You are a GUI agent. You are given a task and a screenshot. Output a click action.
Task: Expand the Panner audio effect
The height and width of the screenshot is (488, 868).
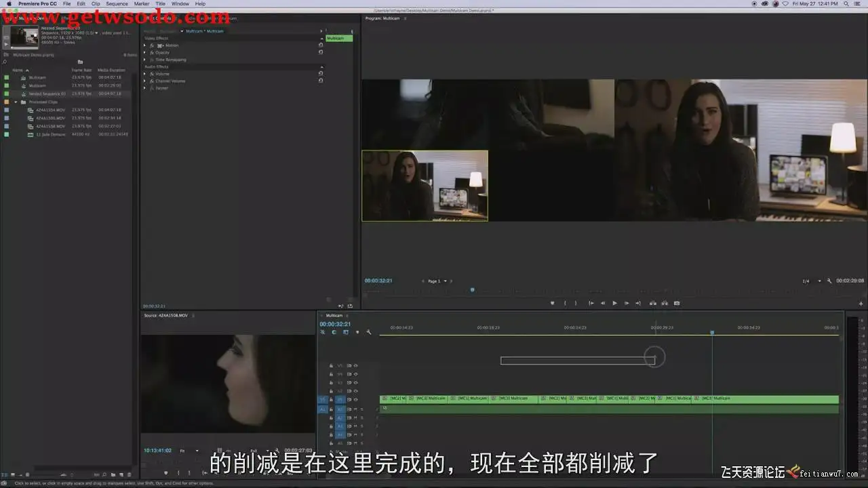coord(144,88)
